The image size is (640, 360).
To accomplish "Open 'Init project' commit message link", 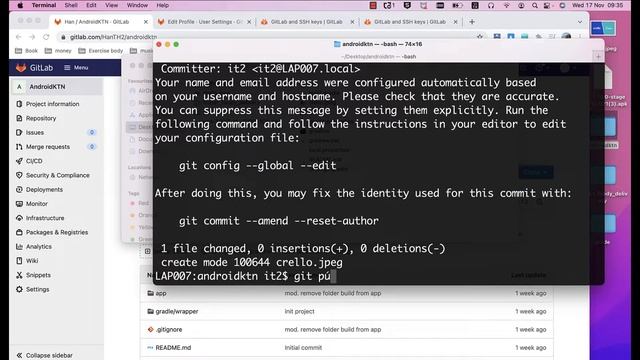I will tap(299, 311).
